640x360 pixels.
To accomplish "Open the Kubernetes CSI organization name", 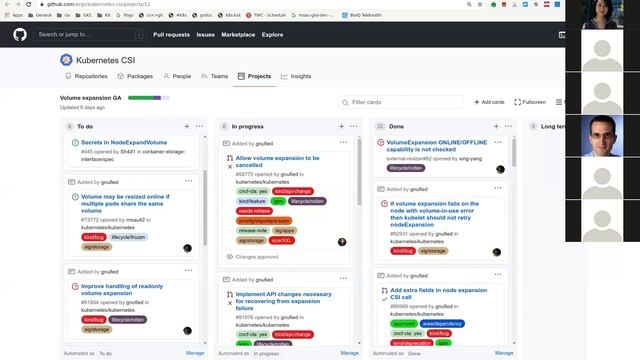I will (x=105, y=60).
